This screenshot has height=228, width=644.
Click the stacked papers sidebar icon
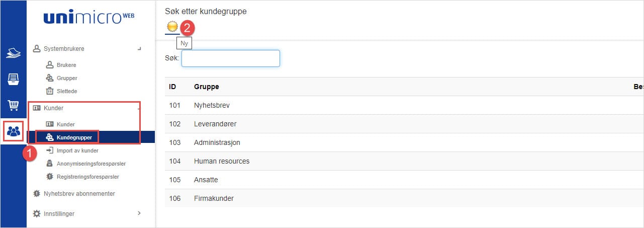tap(14, 52)
